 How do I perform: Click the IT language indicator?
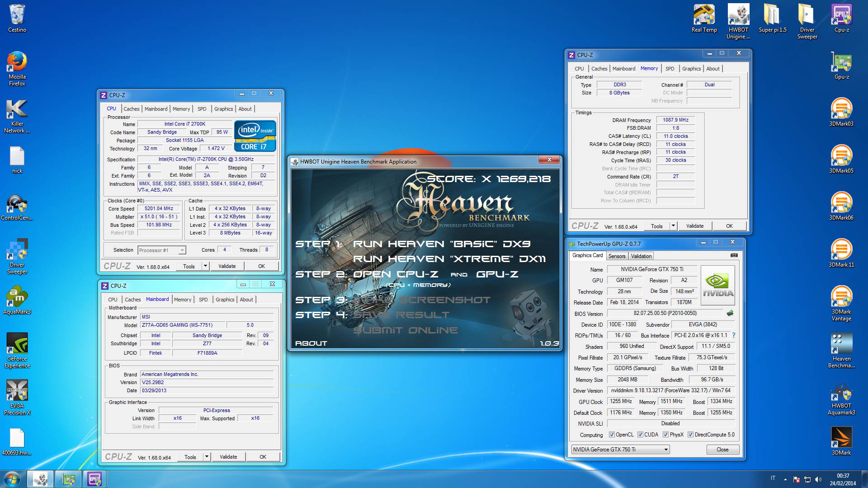773,478
